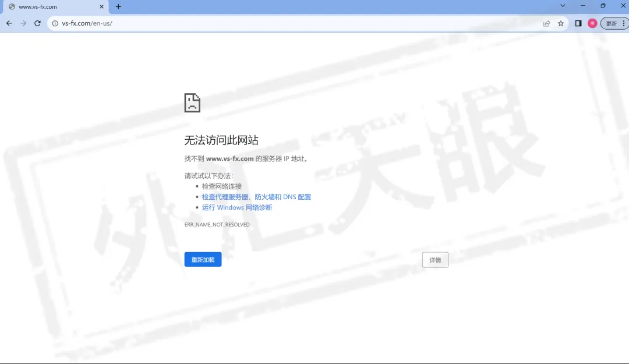629x364 pixels.
Task: Go back to the previous page
Action: (9, 23)
